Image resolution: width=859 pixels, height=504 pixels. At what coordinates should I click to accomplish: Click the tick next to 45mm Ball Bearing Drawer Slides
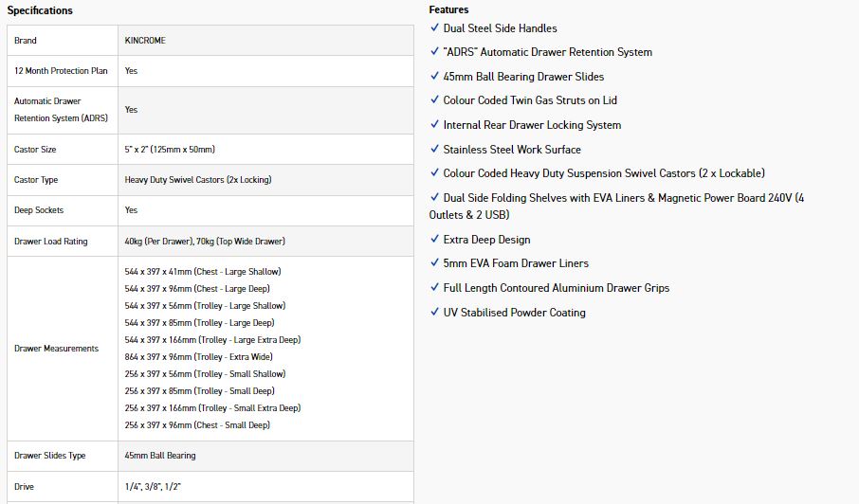(x=434, y=77)
